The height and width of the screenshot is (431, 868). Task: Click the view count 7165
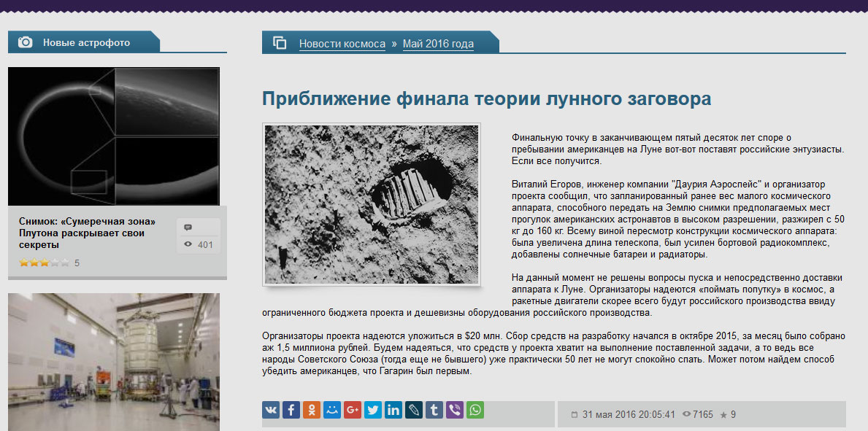click(x=703, y=414)
